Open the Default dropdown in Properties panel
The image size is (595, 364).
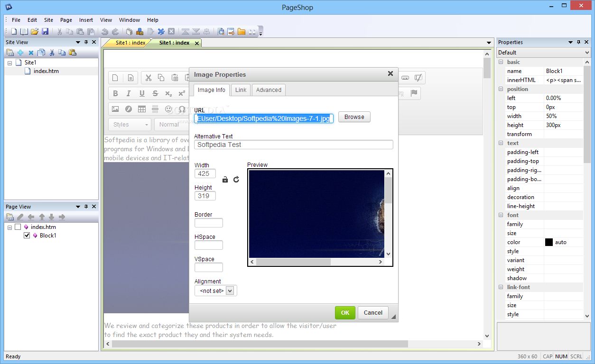544,53
